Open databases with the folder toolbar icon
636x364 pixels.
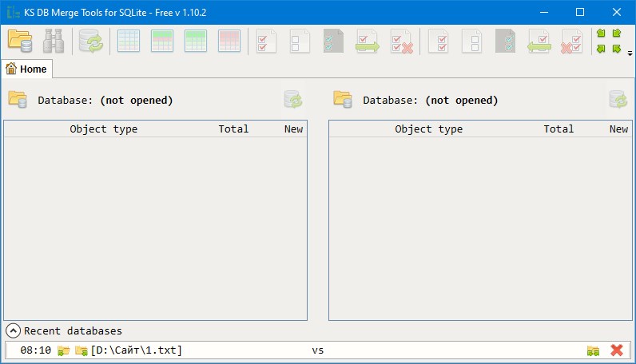point(20,41)
